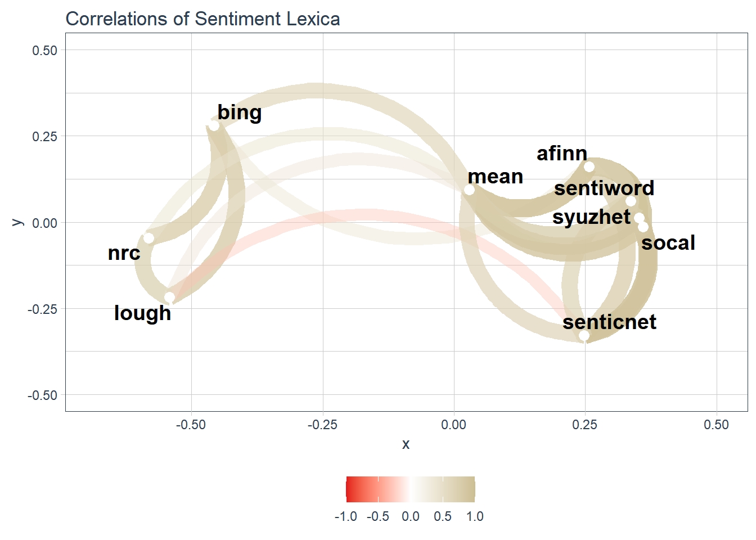Click the red end of the color legend
This screenshot has height=540, width=756.
(x=350, y=489)
